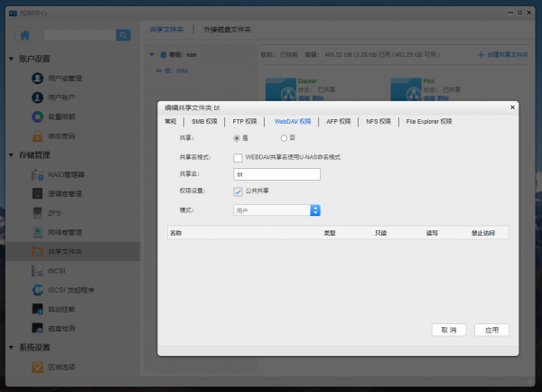This screenshot has width=542, height=392.
Task: Click the 创建共享文件夹 link
Action: coord(508,54)
